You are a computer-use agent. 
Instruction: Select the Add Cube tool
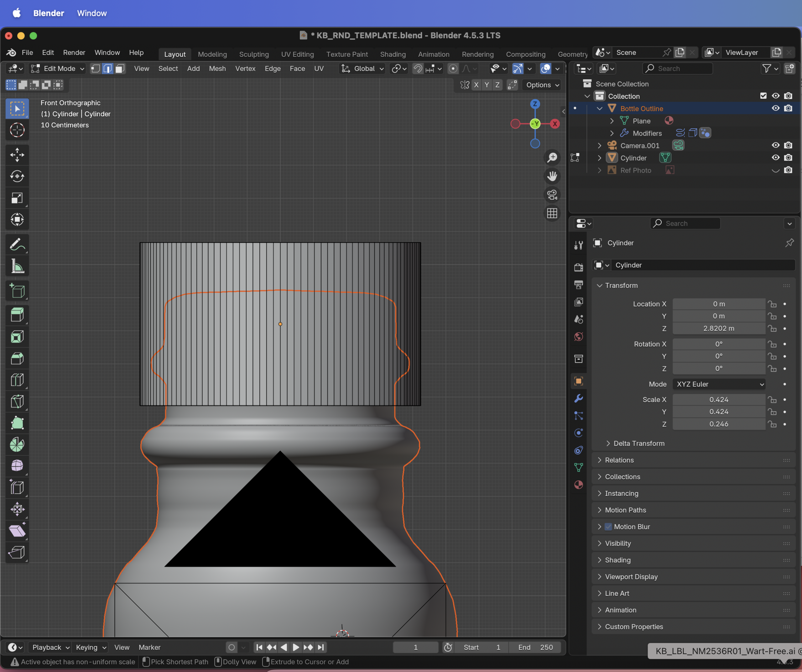(x=17, y=291)
